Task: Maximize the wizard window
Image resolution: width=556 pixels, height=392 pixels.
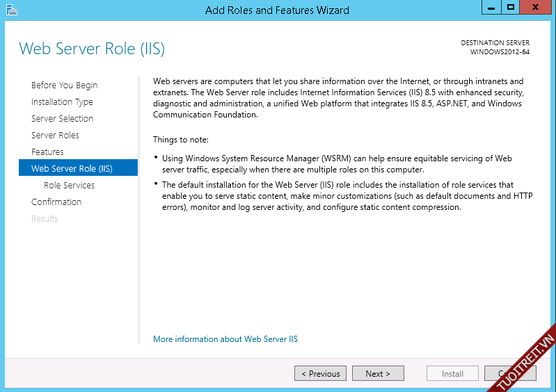Action: pyautogui.click(x=511, y=8)
